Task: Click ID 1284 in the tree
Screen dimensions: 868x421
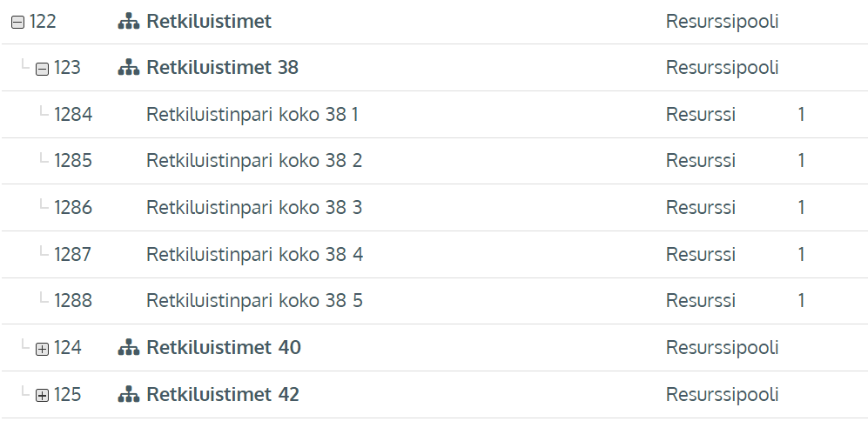Action: point(73,114)
